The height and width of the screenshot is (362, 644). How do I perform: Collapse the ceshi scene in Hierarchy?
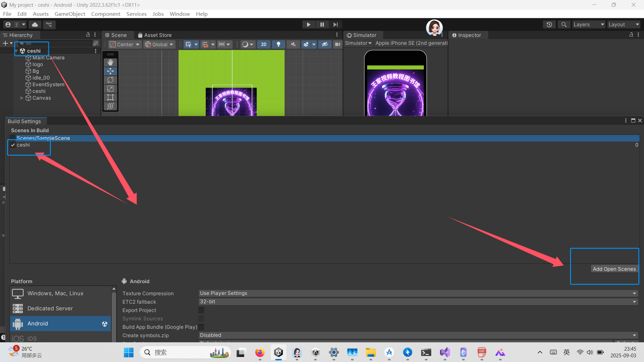(x=16, y=51)
